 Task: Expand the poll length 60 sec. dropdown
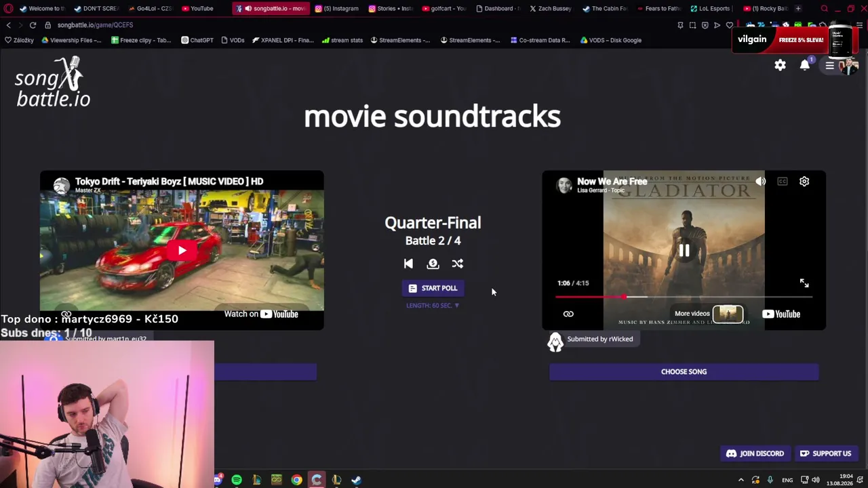coord(433,306)
